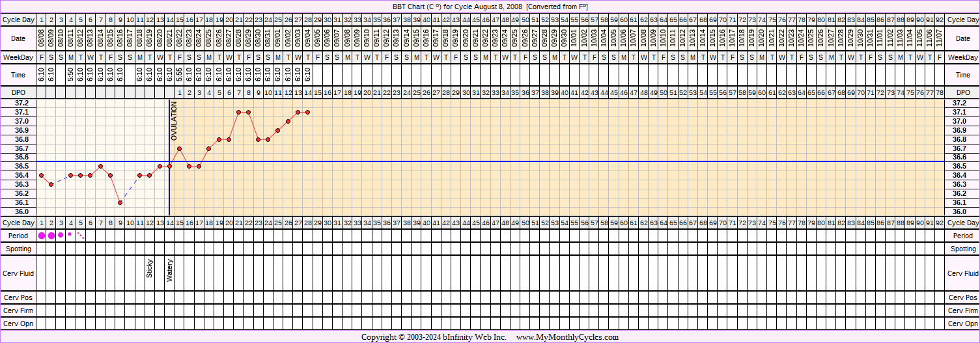
Task: Click the tiny period dots on cycle day 5
Action: pyautogui.click(x=80, y=235)
